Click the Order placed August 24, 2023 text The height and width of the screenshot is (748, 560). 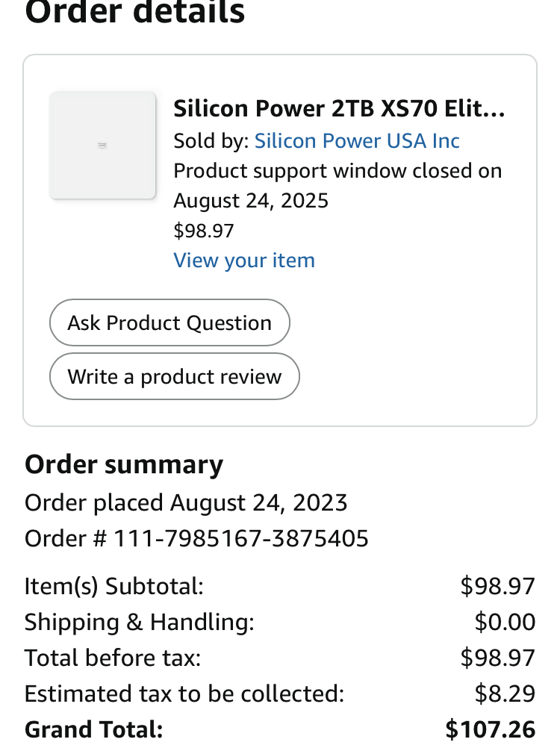[x=186, y=502]
